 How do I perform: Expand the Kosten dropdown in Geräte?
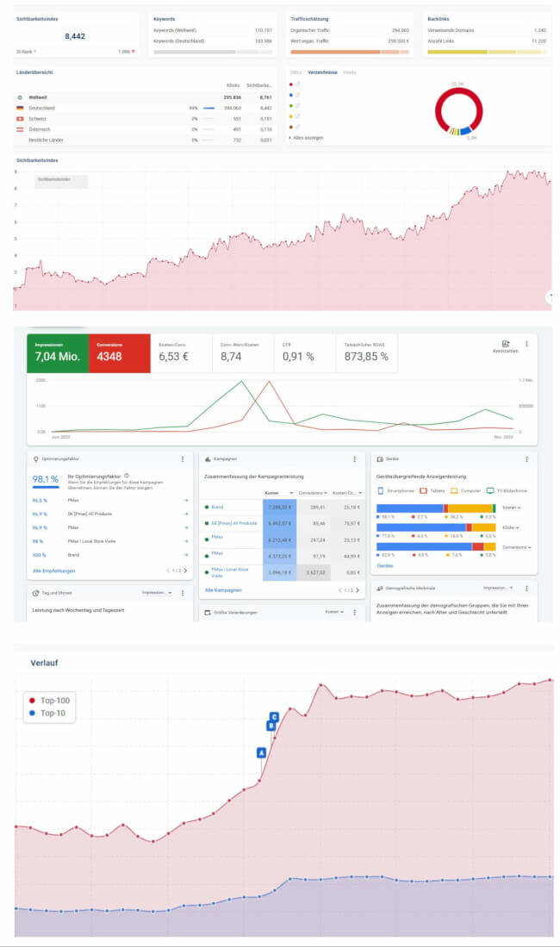tap(513, 508)
